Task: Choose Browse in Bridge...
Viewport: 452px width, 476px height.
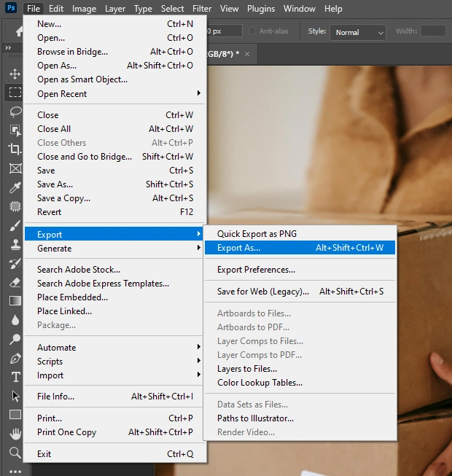Action: (x=114, y=52)
